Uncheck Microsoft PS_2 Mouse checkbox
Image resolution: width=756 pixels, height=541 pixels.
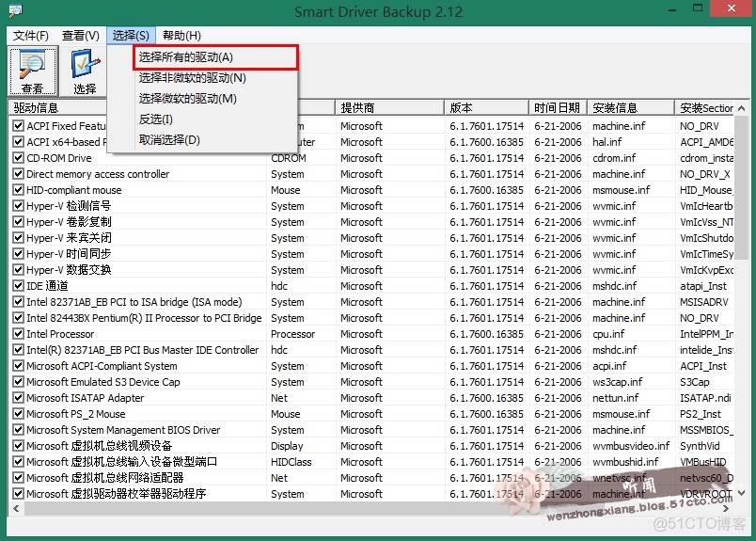(x=18, y=414)
